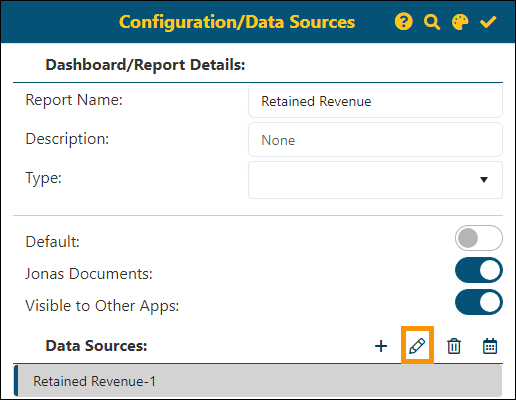Click the Dashboard/Report Details heading
The height and width of the screenshot is (400, 516).
coord(145,64)
